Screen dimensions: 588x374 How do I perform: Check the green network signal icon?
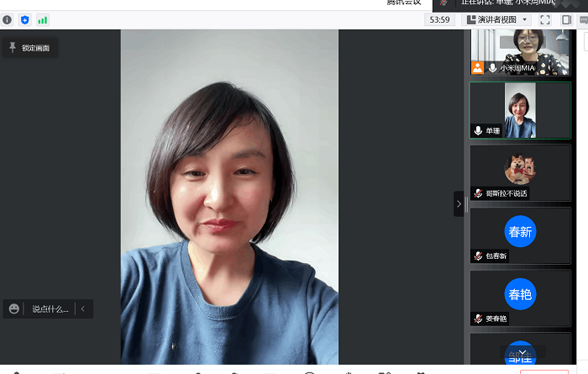point(42,19)
